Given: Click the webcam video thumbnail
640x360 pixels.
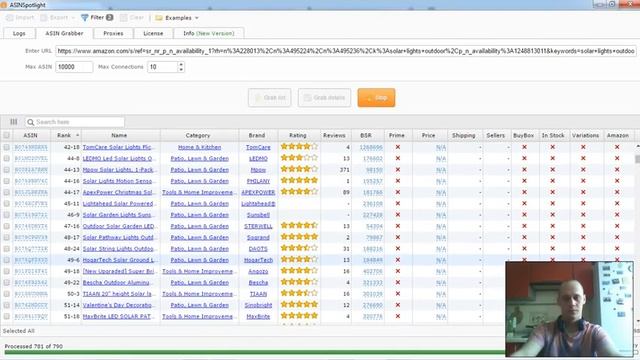Looking at the screenshot, I should coord(569,309).
